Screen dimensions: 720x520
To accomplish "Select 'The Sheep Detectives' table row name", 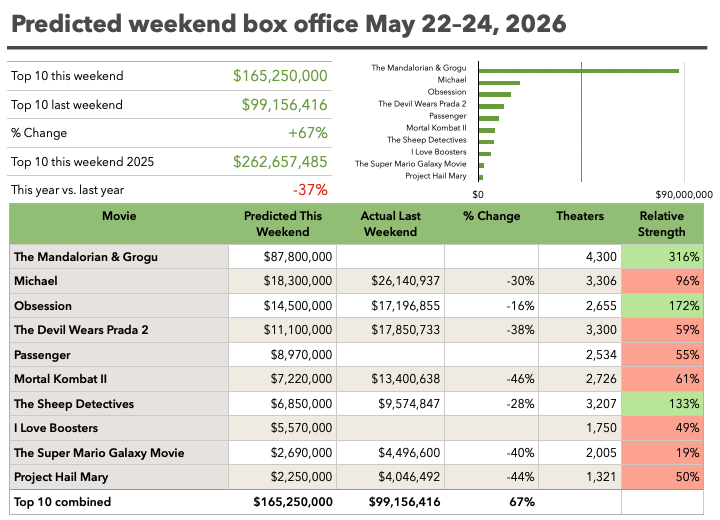I will (74, 404).
